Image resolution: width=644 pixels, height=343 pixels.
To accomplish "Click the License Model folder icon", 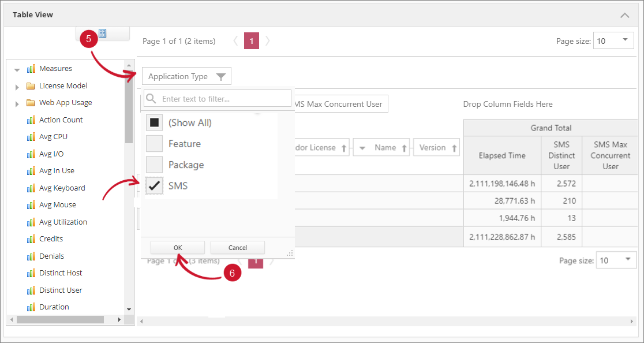I will pyautogui.click(x=31, y=86).
